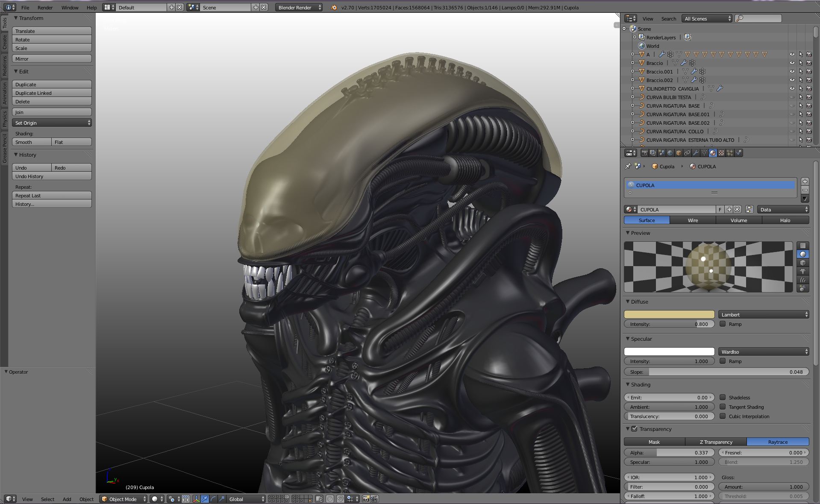
Task: Expand the Braccio.001 tree item
Action: click(633, 71)
